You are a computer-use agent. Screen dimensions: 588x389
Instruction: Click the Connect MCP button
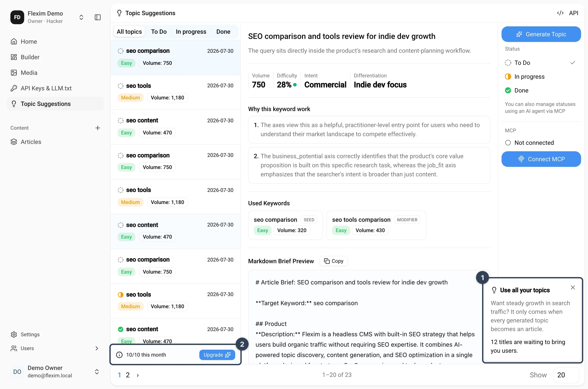click(541, 159)
